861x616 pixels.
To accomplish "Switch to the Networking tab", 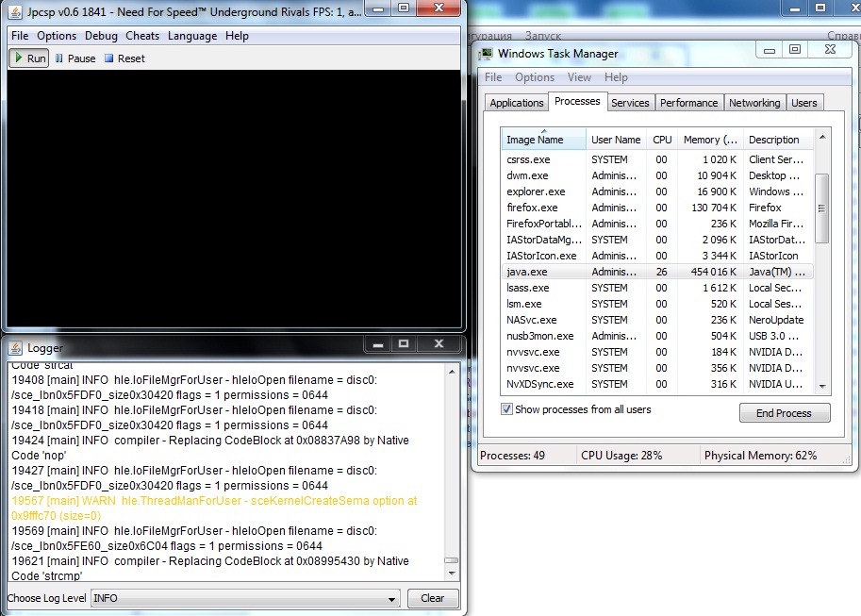I will tap(753, 103).
